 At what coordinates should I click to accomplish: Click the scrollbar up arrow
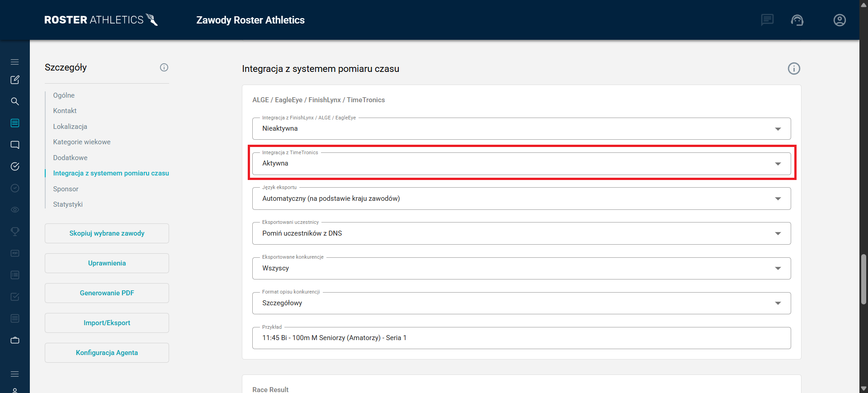[863, 5]
